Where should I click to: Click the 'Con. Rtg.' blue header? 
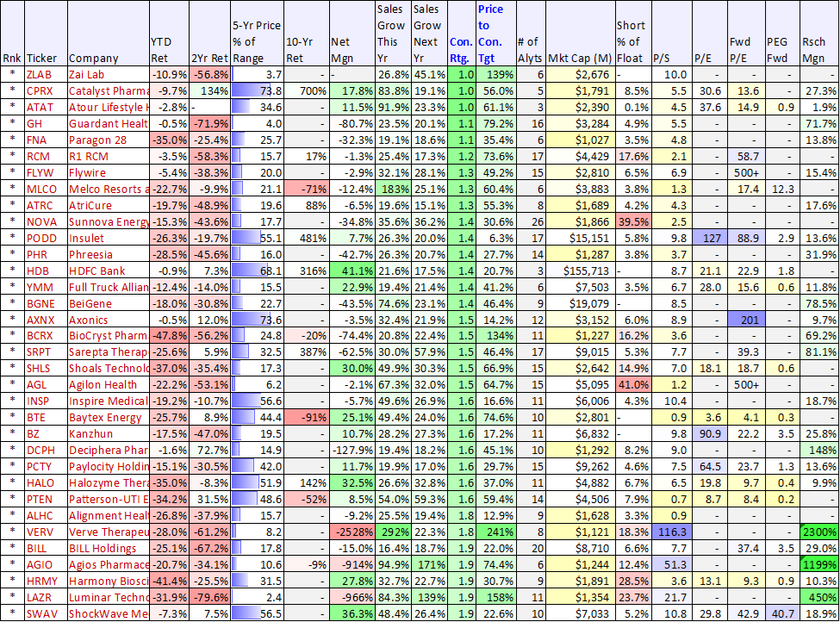pyautogui.click(x=461, y=34)
